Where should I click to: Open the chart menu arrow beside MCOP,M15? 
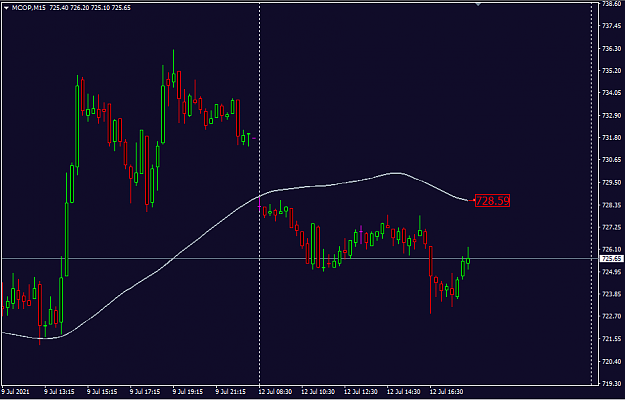point(6,8)
